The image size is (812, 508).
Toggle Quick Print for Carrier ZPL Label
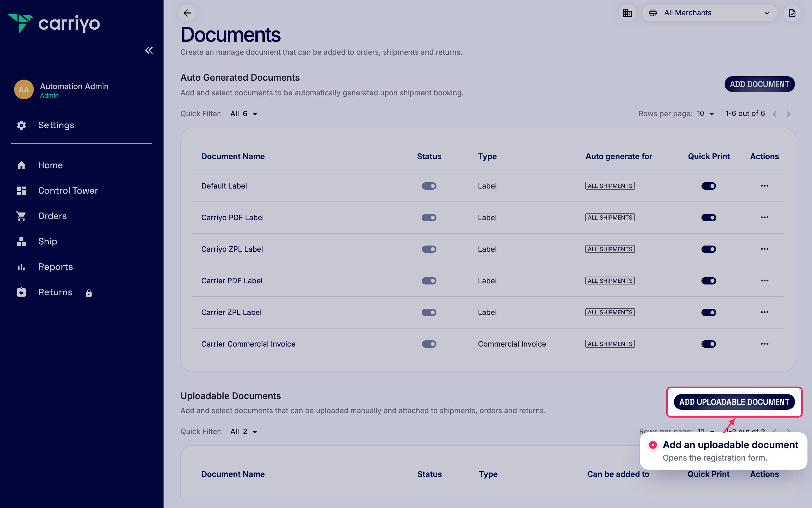[x=709, y=312]
